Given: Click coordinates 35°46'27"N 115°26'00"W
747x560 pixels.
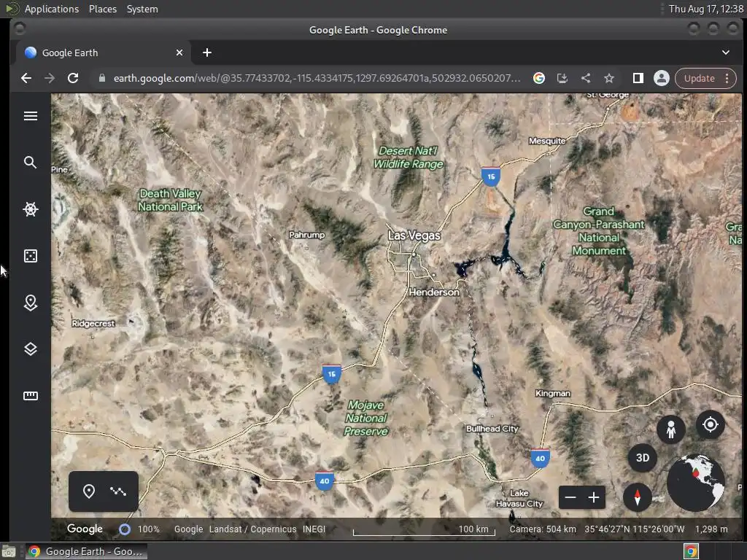Looking at the screenshot, I should click(635, 529).
